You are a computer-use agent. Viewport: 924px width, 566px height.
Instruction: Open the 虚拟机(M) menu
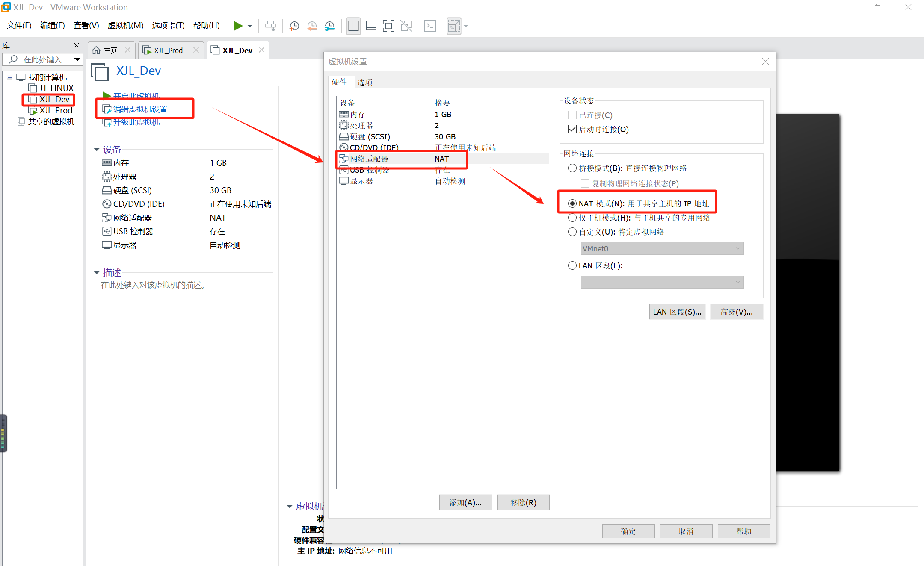(125, 26)
